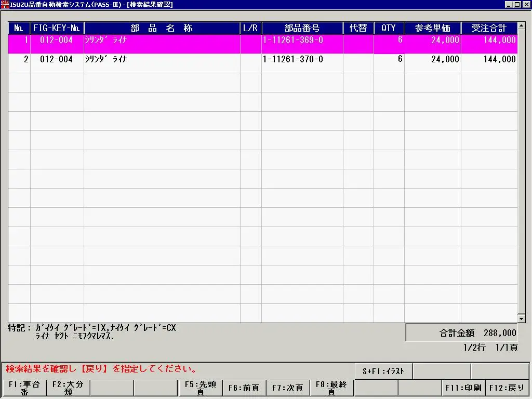Click シリンダ ライナ name in row 1
532x399 pixels.
105,40
